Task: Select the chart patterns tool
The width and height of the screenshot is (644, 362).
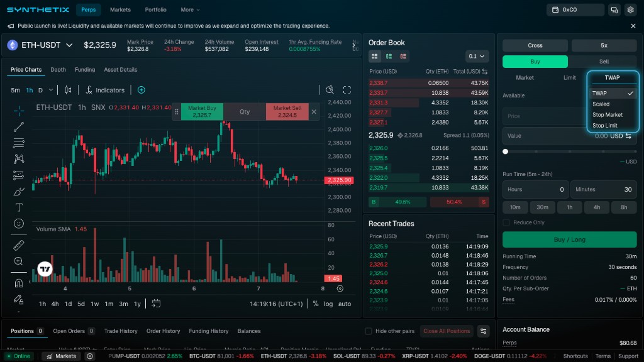Action: tap(18, 159)
